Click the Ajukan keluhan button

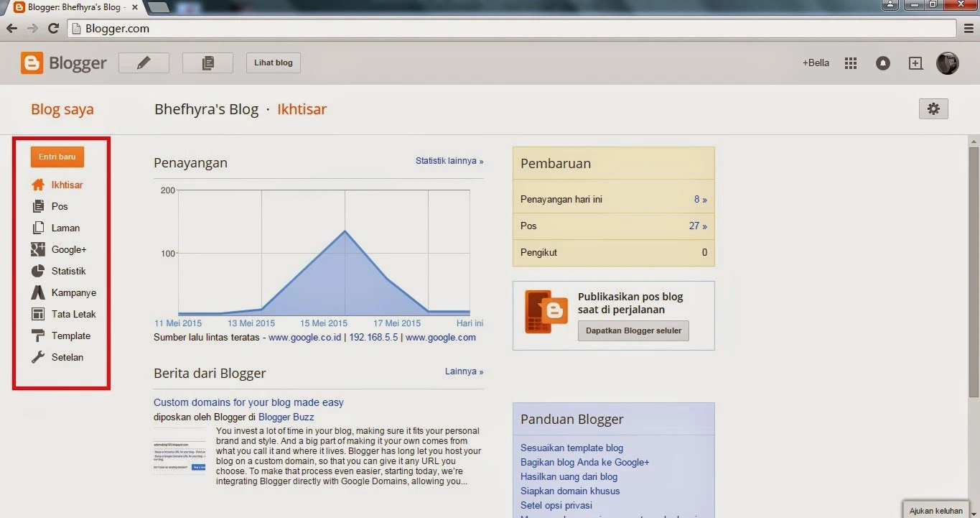(935, 510)
